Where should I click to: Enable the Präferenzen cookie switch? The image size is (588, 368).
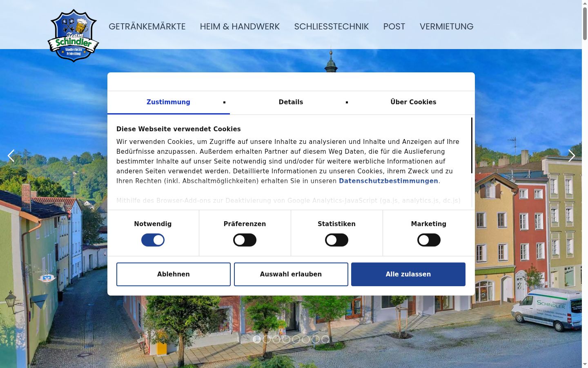(x=245, y=240)
